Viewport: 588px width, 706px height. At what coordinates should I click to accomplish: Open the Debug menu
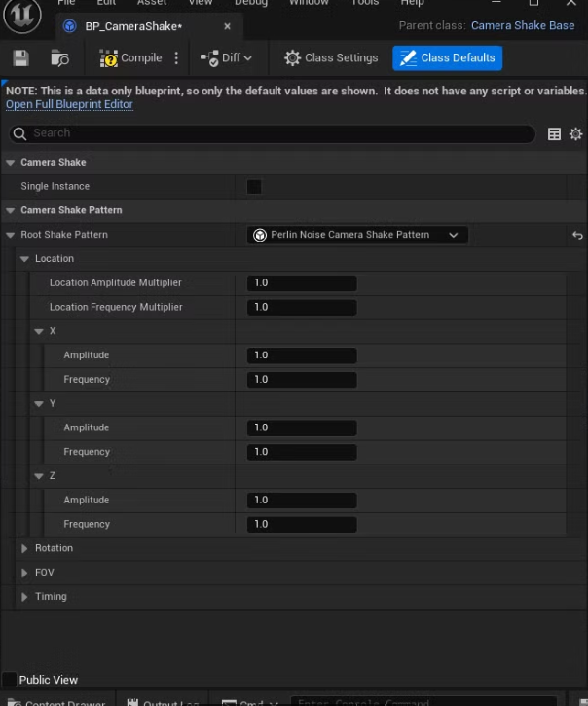click(251, 2)
